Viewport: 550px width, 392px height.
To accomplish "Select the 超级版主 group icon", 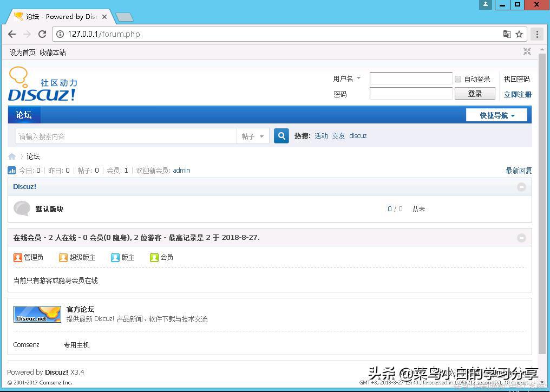I will (x=63, y=257).
